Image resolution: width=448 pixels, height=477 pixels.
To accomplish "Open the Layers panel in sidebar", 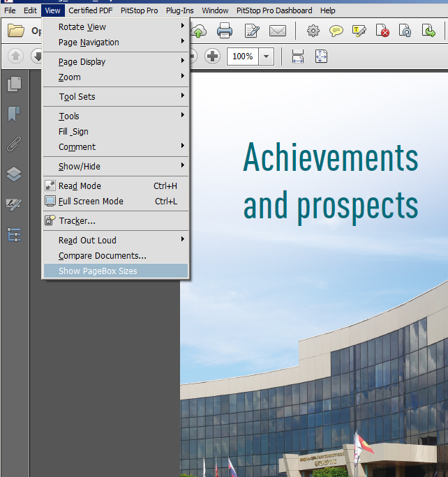I will (14, 174).
